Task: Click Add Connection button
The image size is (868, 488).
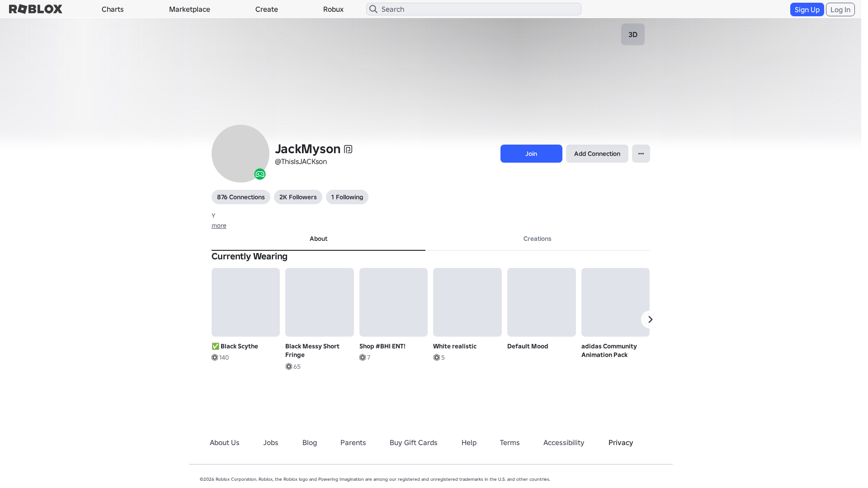Action: click(x=597, y=154)
